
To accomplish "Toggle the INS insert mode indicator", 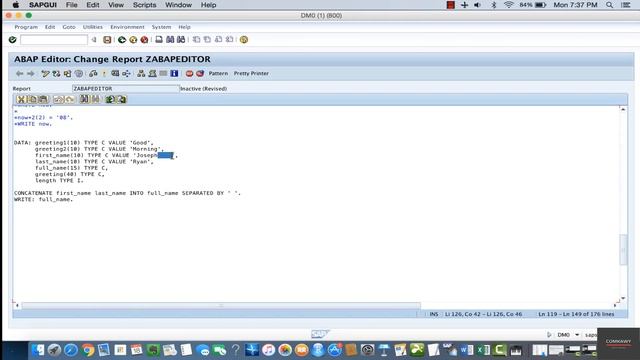I will (x=434, y=314).
